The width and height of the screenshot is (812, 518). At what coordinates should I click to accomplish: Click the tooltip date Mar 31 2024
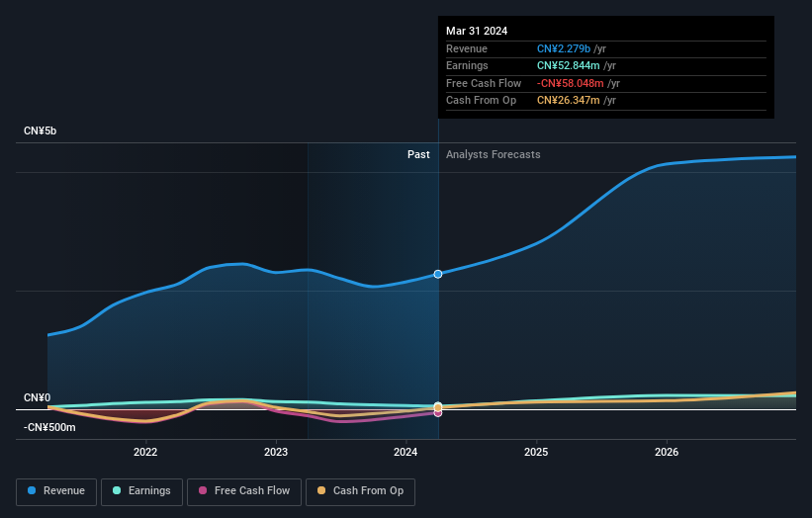[477, 31]
